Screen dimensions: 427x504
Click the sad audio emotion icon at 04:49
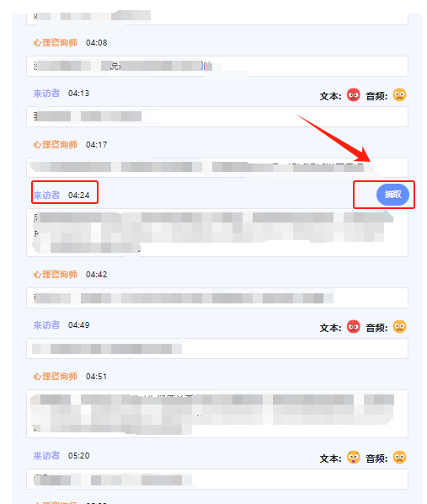point(399,326)
